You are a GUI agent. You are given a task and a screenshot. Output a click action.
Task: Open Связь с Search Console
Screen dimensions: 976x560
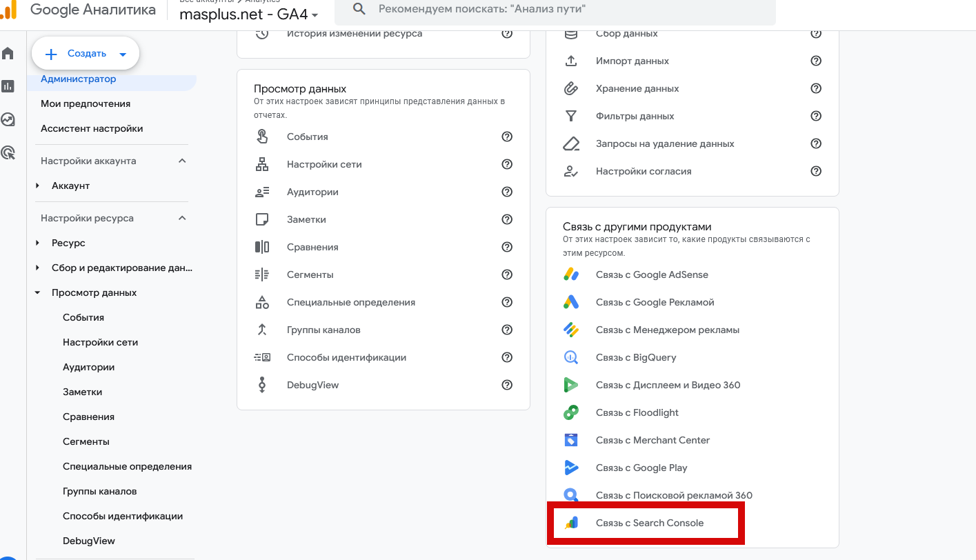click(649, 523)
